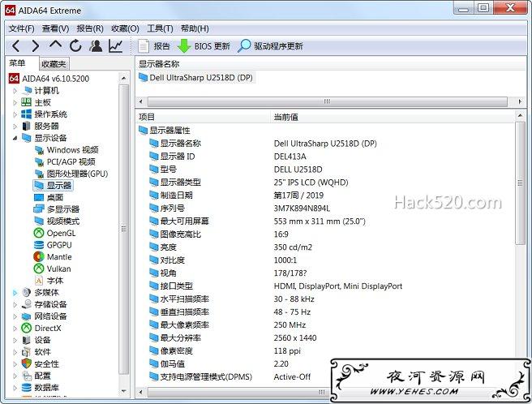Click the value 350 cd/m2

coord(293,247)
